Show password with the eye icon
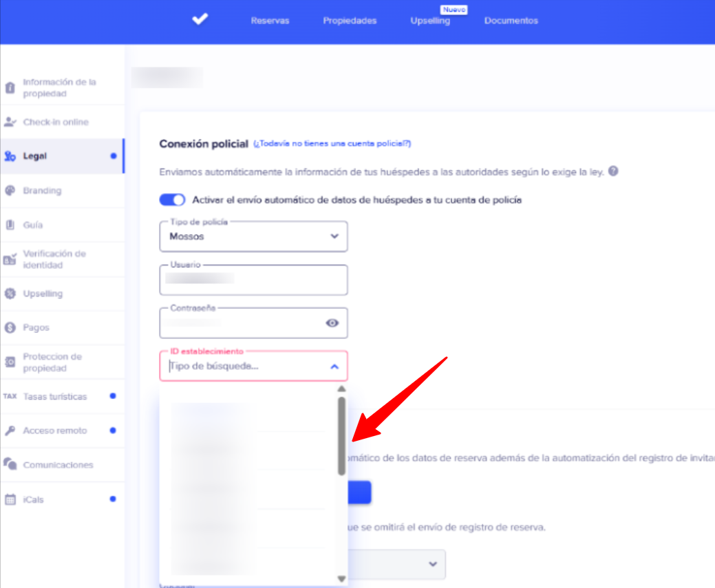Screen dimensions: 715x588 (x=332, y=323)
